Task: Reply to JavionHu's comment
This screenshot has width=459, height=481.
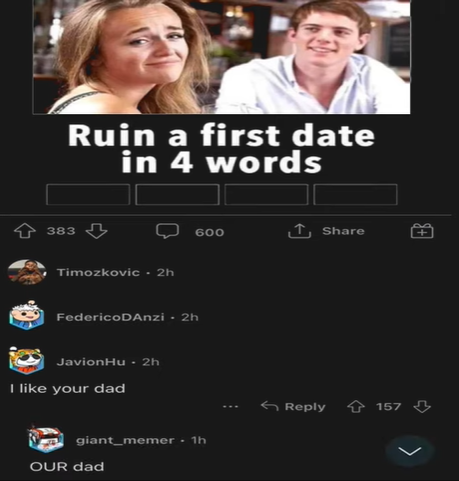Action: click(x=293, y=407)
